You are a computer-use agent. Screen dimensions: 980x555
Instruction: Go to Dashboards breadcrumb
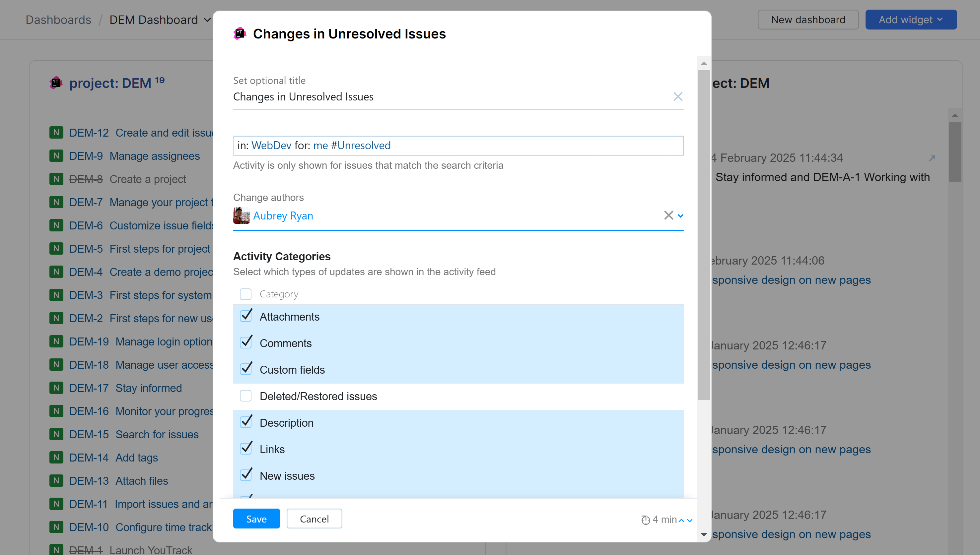[x=58, y=20]
